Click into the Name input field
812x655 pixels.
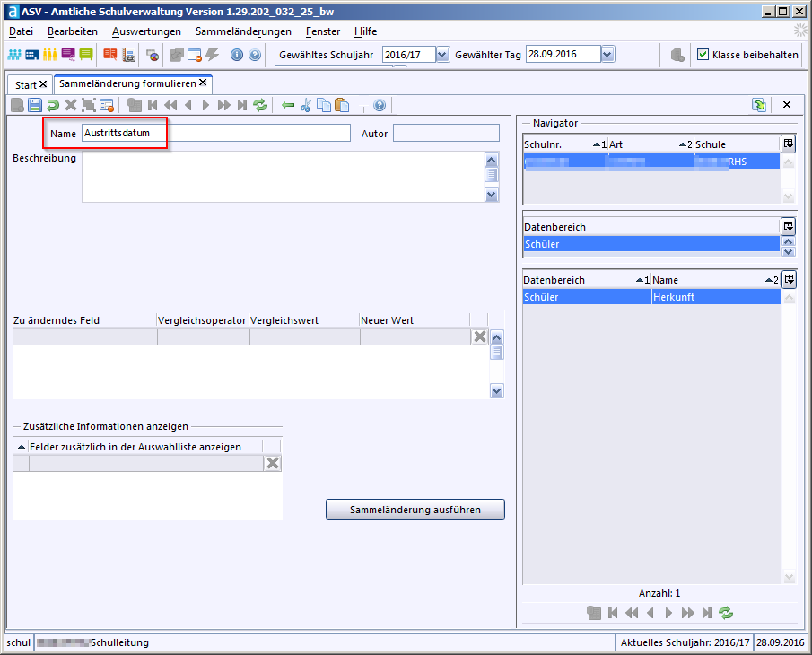pyautogui.click(x=215, y=133)
